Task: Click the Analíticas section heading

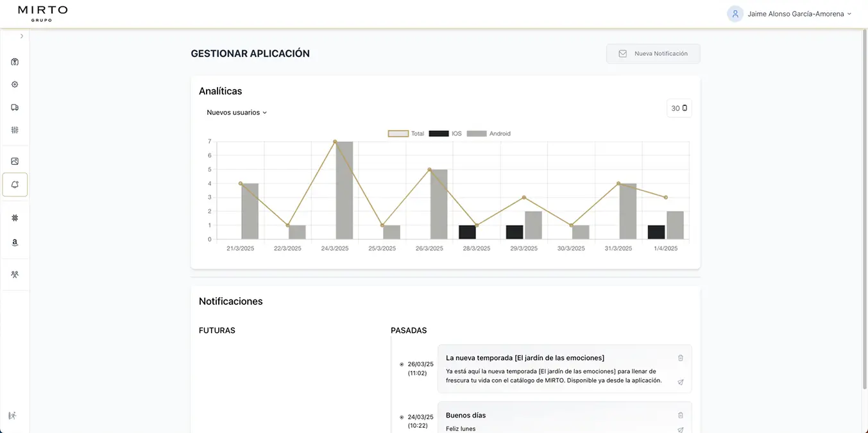Action: (x=220, y=91)
